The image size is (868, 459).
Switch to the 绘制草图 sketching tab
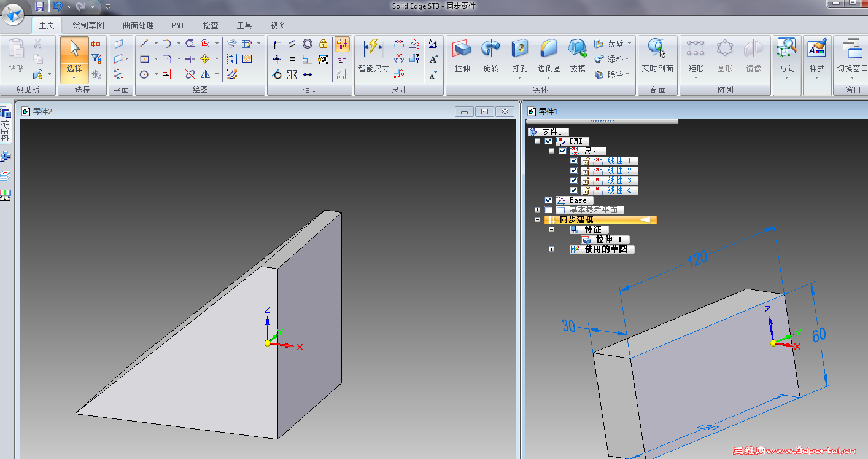point(88,25)
